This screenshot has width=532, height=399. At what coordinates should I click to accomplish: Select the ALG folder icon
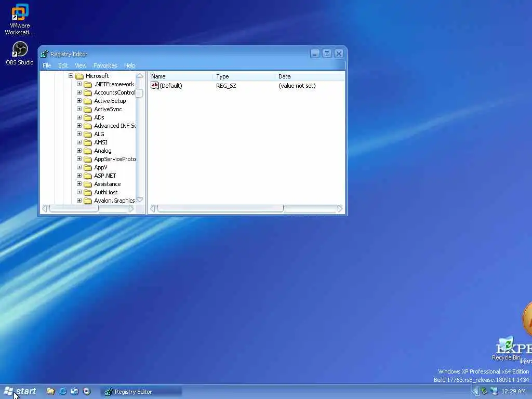[88, 134]
